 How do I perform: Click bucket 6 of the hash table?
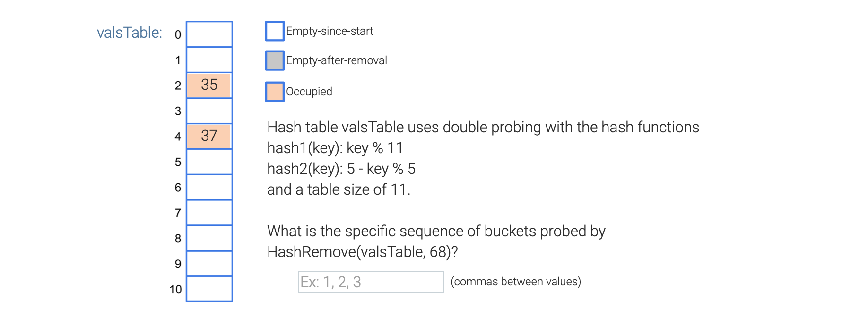(x=209, y=187)
